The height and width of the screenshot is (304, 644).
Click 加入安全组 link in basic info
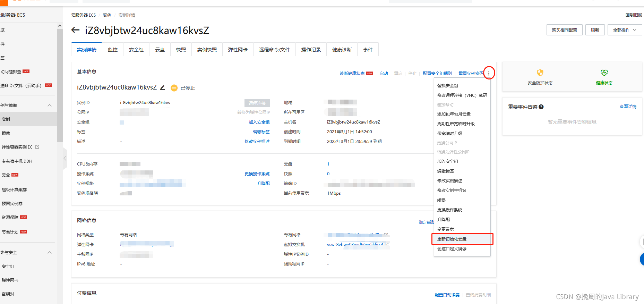pos(259,122)
